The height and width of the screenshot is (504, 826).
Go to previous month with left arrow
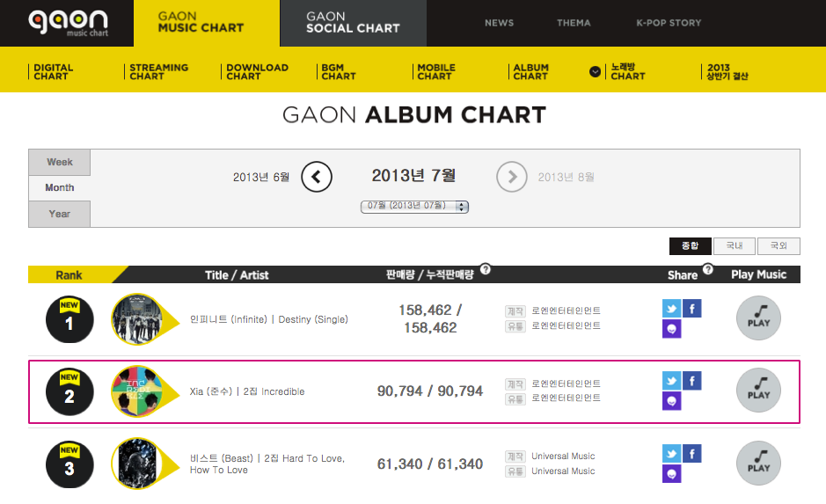(317, 177)
